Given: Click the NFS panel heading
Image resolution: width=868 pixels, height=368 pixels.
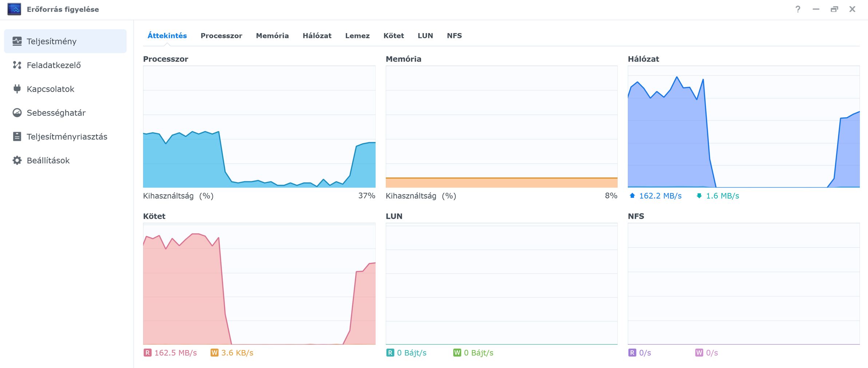Looking at the screenshot, I should click(x=636, y=216).
